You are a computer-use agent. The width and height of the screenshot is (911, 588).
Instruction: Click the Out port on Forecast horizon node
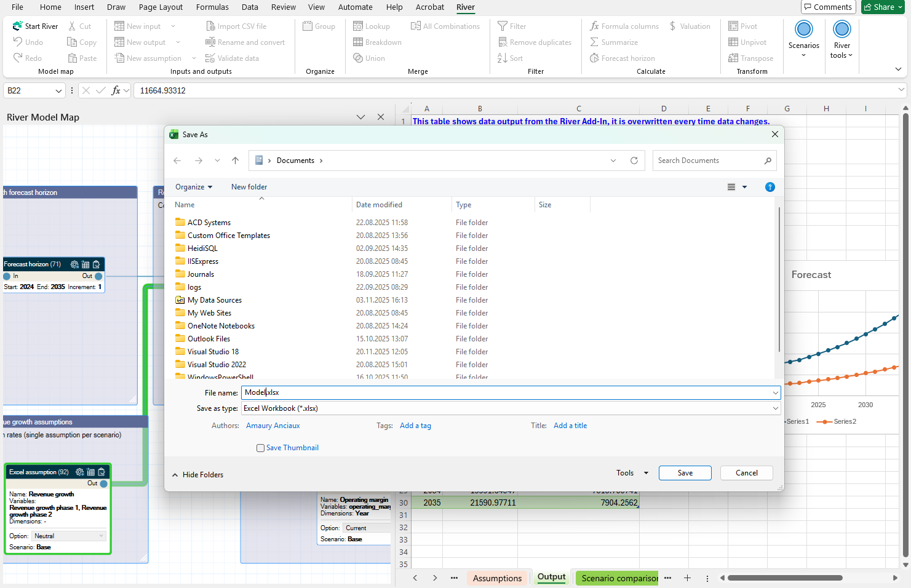(98, 276)
